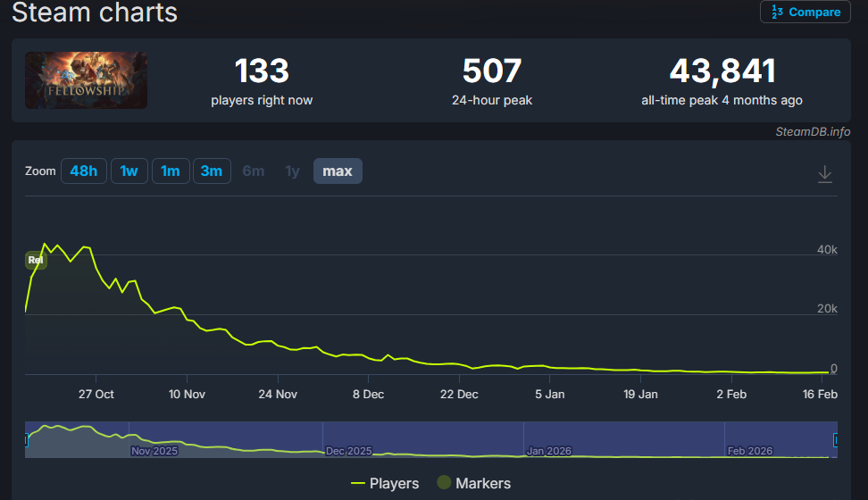Click the 8 Dec axis label
The height and width of the screenshot is (500, 868).
(368, 395)
